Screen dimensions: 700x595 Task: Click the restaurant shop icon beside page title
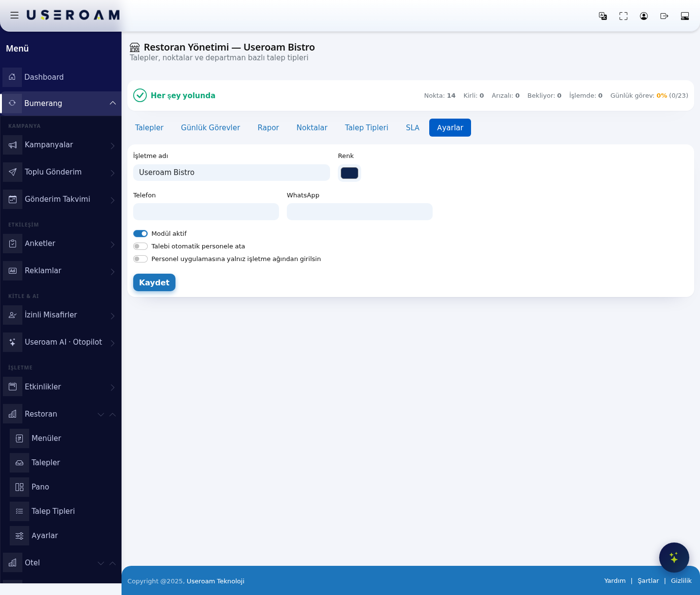135,48
